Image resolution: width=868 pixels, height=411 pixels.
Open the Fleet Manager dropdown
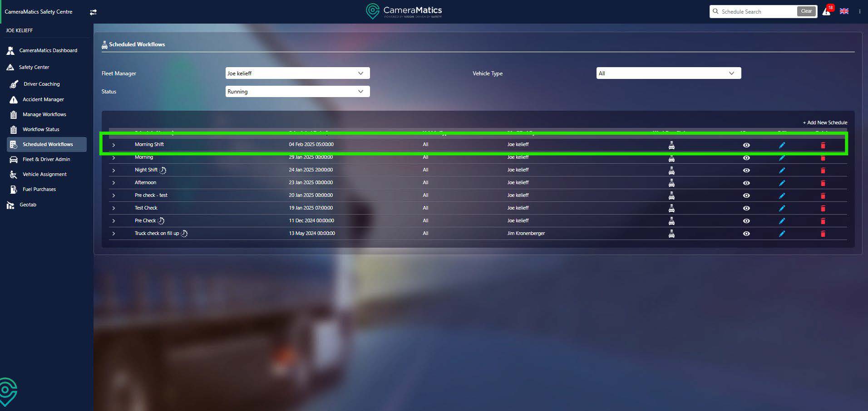click(x=297, y=73)
